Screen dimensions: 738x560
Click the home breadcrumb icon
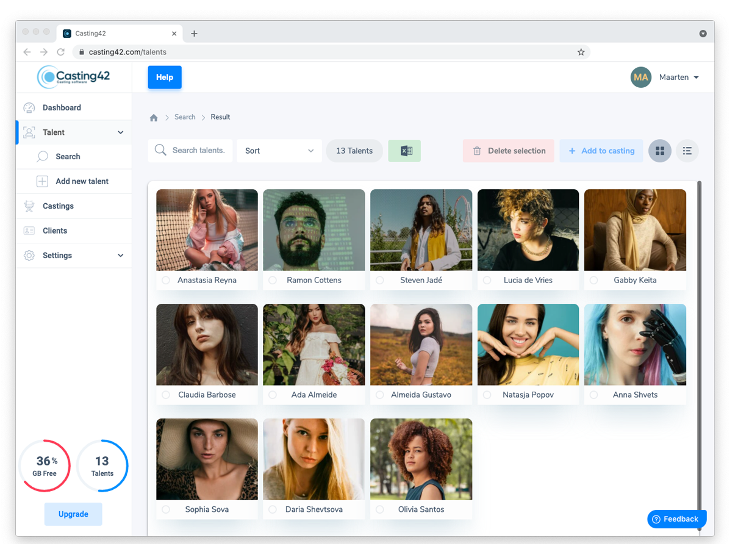coord(154,118)
